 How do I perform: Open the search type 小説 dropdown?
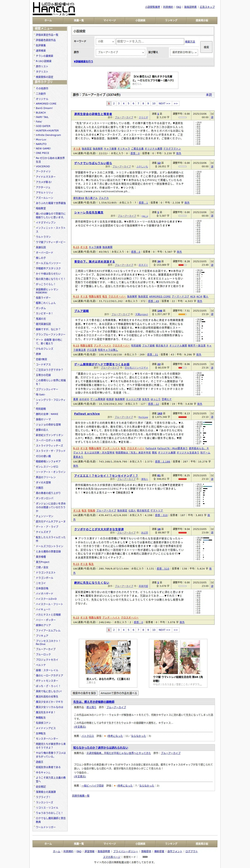(105, 42)
